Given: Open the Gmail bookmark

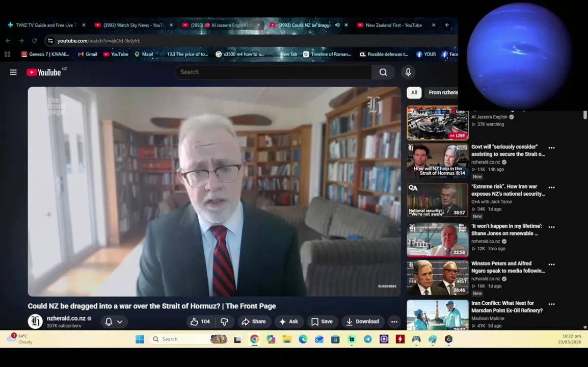Looking at the screenshot, I should tap(87, 54).
